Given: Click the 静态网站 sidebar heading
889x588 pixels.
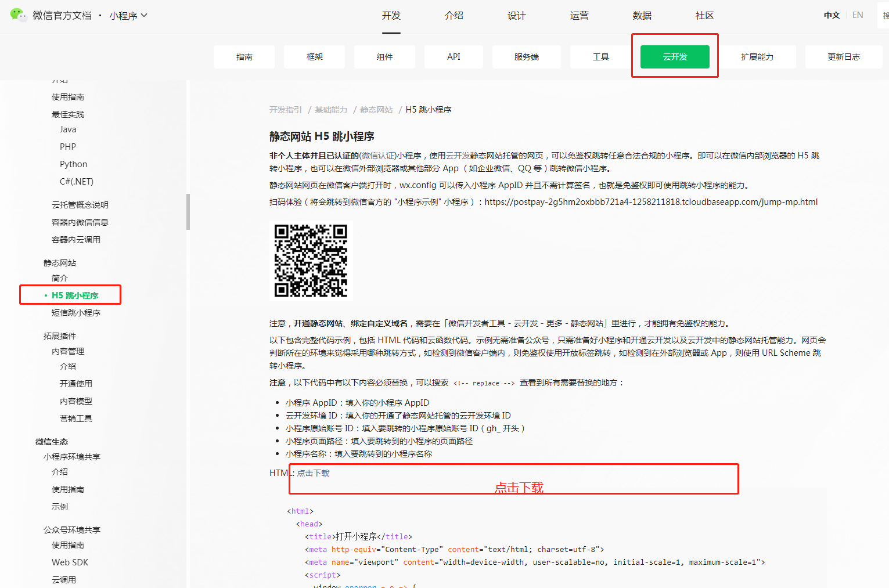Looking at the screenshot, I should tap(60, 263).
